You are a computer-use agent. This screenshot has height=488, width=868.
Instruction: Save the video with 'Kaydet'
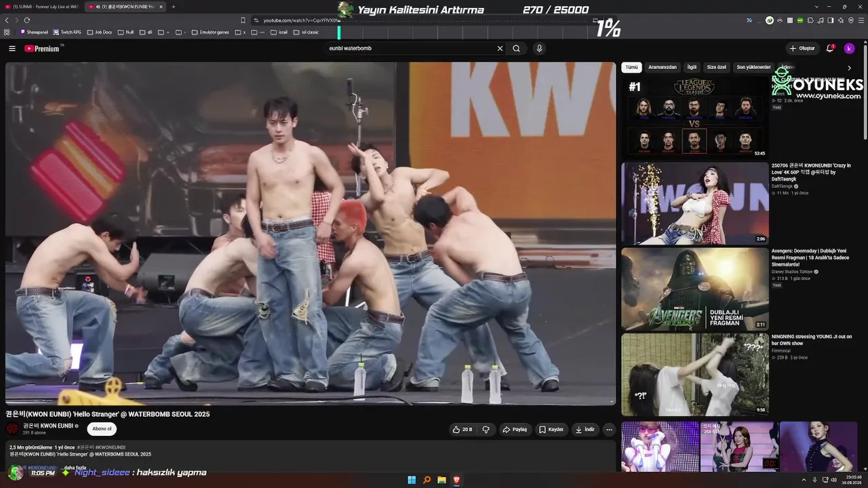pyautogui.click(x=551, y=429)
